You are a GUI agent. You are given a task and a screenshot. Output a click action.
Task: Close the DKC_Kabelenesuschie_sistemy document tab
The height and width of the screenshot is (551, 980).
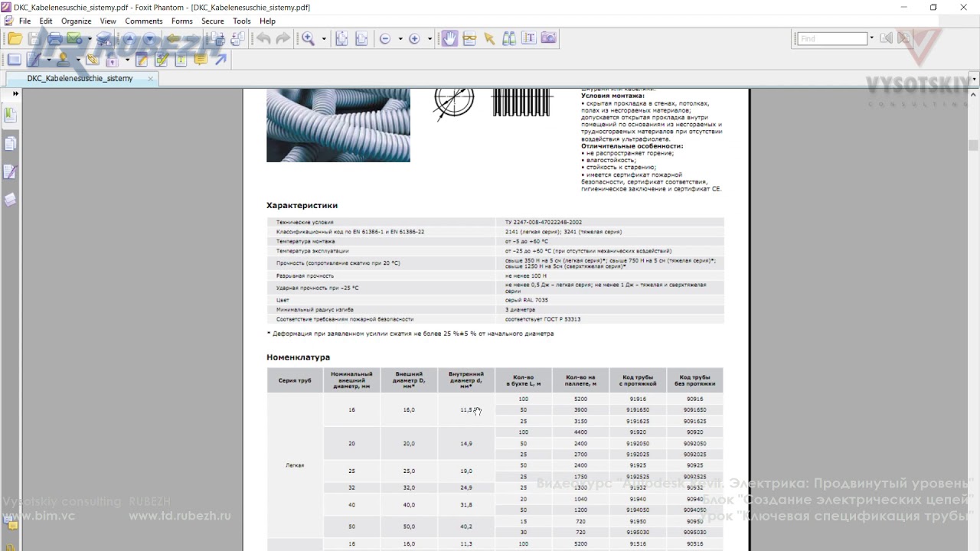pos(150,79)
